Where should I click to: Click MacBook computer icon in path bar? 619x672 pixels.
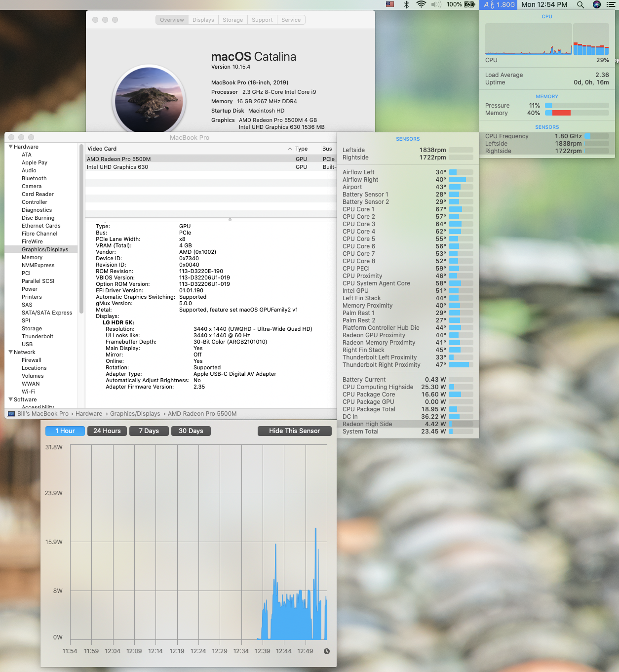(x=11, y=414)
